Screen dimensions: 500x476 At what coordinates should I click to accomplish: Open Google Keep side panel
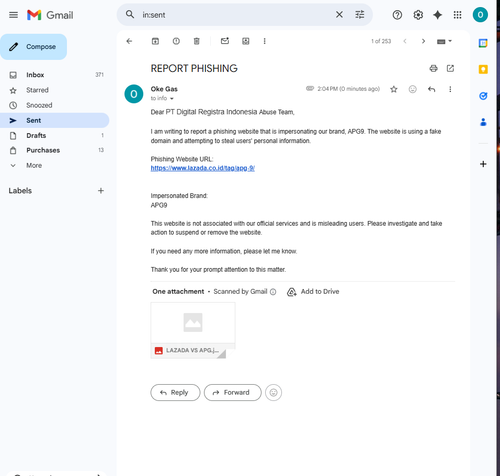point(483,69)
